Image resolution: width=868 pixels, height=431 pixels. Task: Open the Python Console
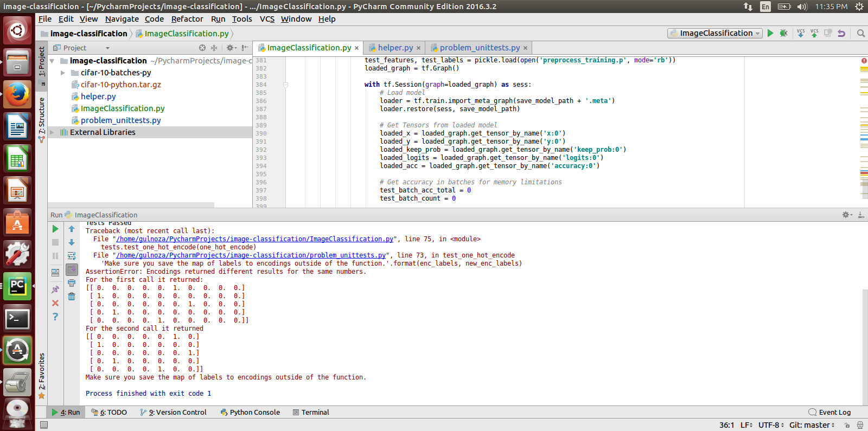(250, 412)
